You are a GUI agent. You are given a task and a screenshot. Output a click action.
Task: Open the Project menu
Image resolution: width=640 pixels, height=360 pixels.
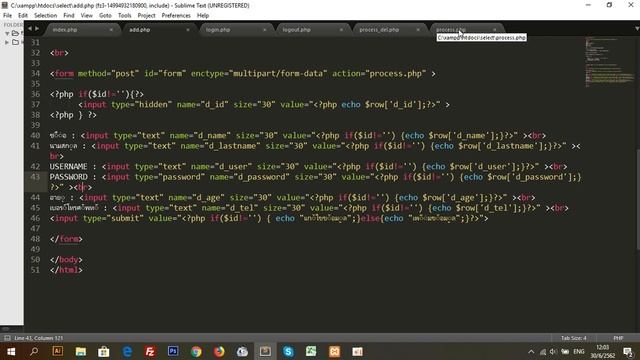click(x=147, y=16)
